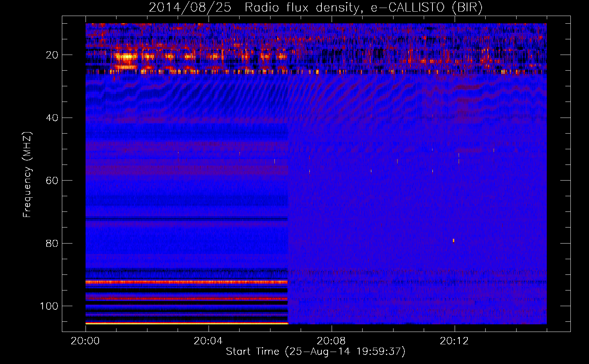The image size is (589, 364).
Task: Click the "Frequency (MHZ)" axis label
Action: coord(27,175)
